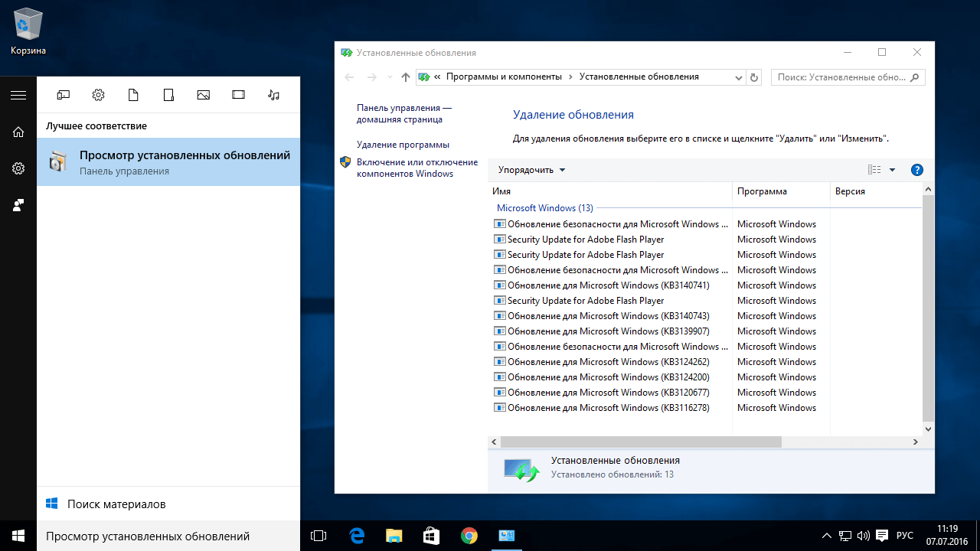Click the Apps filter icon in search panel

click(64, 95)
